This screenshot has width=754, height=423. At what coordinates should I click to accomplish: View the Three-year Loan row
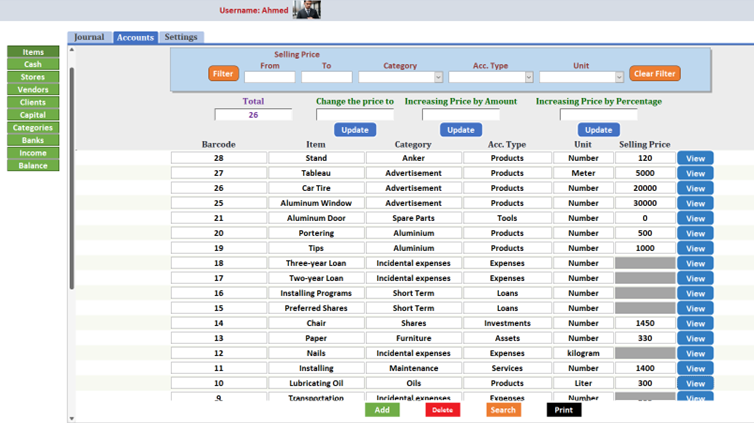tap(695, 263)
